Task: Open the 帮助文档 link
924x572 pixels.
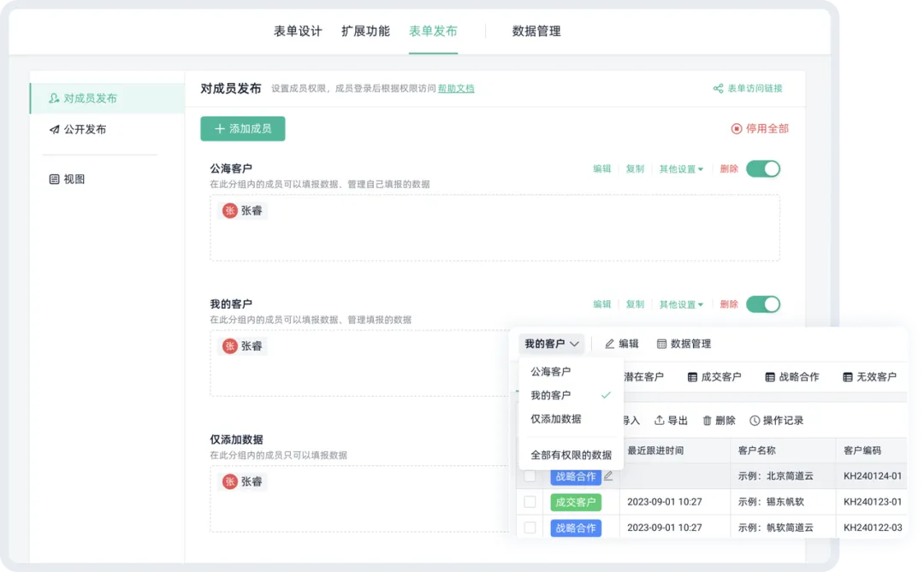Action: click(455, 88)
